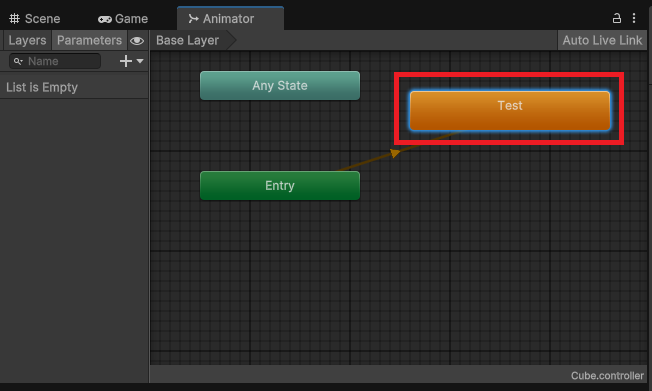Screen dimensions: 652x391
Task: Select the orange Test state node
Action: pos(510,111)
